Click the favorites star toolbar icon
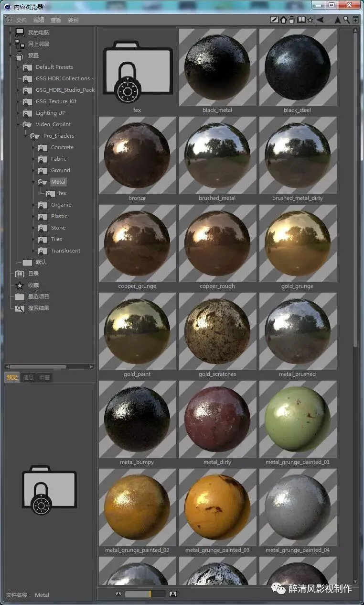This screenshot has width=364, height=605. tap(310, 20)
